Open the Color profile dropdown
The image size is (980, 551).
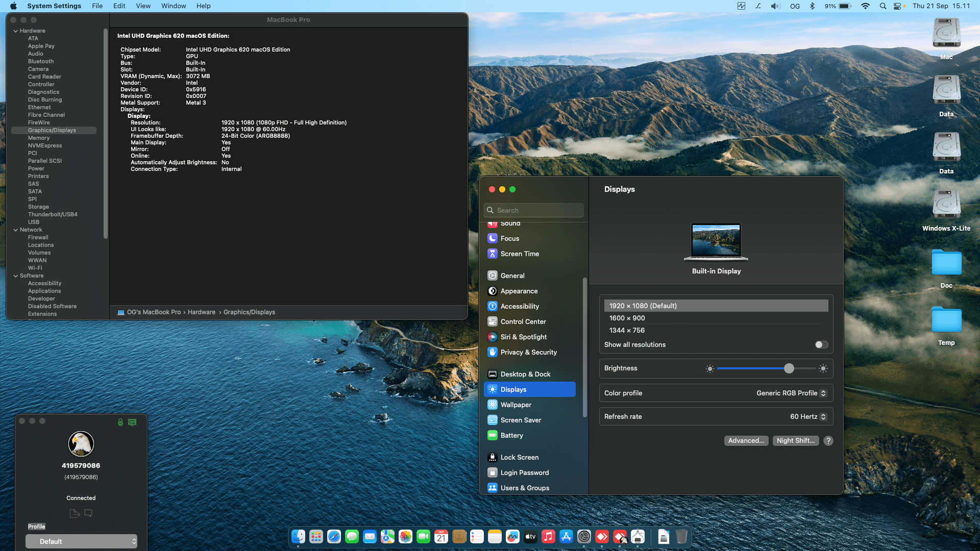[792, 393]
